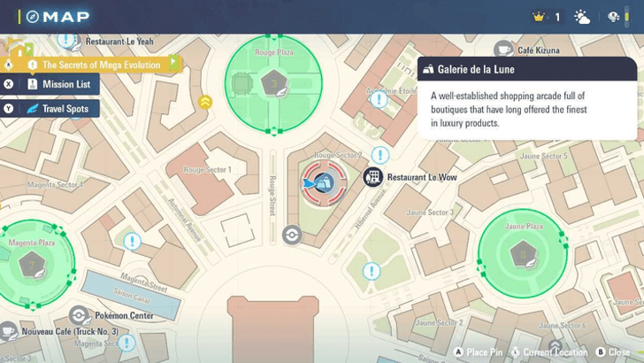Open the Mission List
This screenshot has width=644, height=363.
50,84
